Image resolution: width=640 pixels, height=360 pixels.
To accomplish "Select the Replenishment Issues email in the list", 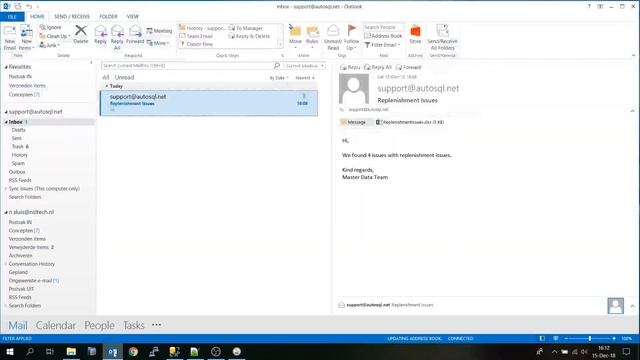I will [209, 103].
